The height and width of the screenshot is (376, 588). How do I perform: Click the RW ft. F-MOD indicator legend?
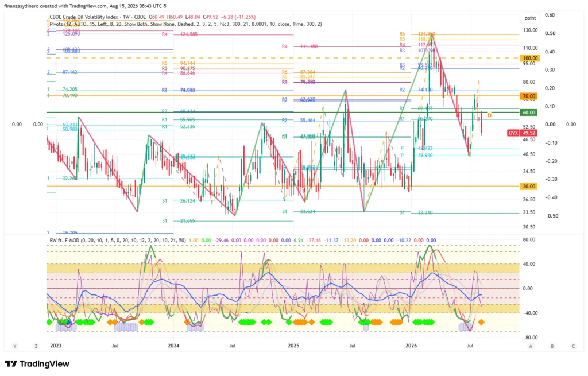(117, 241)
